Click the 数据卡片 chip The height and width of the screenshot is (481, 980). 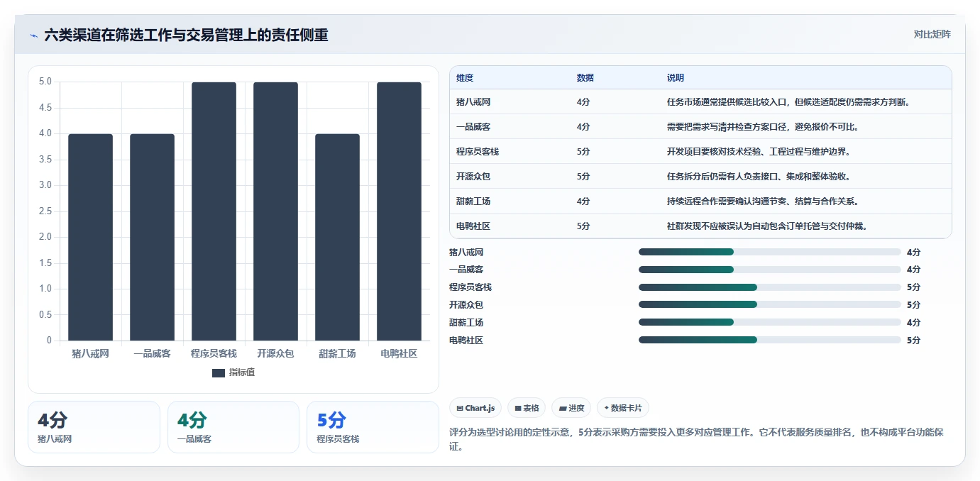tap(623, 408)
